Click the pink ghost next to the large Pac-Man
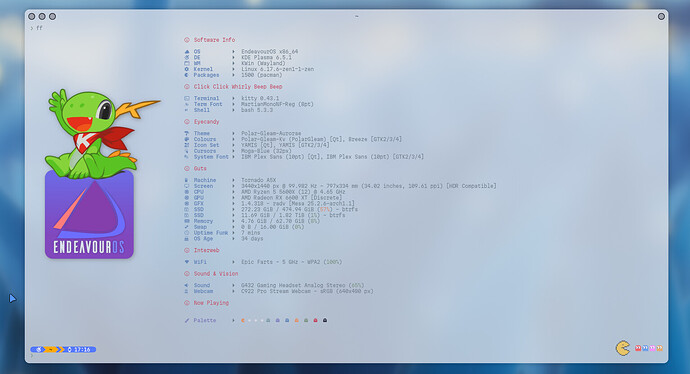The height and width of the screenshot is (374, 690). [x=652, y=348]
